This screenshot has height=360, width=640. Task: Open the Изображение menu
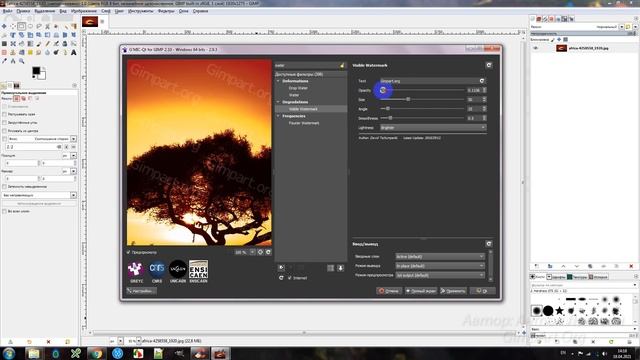coord(84,11)
